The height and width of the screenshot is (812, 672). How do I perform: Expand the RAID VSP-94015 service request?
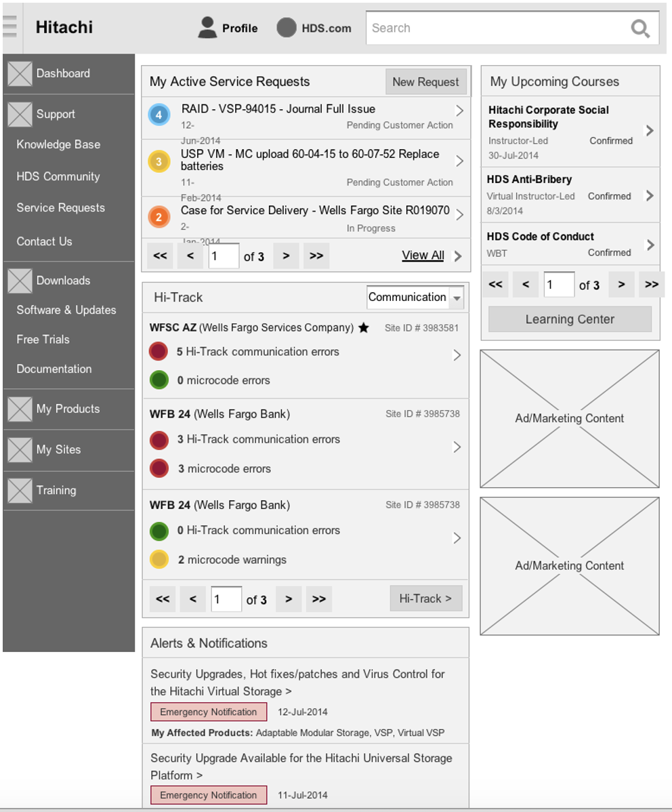point(459,110)
